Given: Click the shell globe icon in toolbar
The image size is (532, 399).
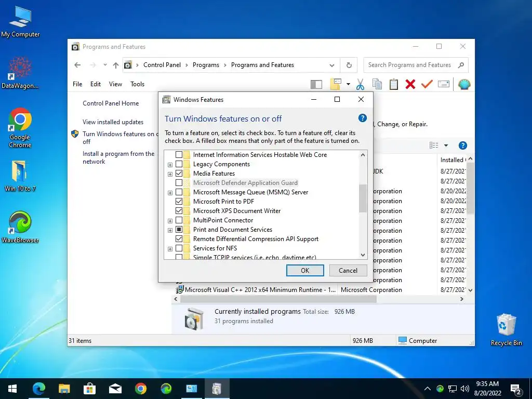Looking at the screenshot, I should (x=464, y=84).
